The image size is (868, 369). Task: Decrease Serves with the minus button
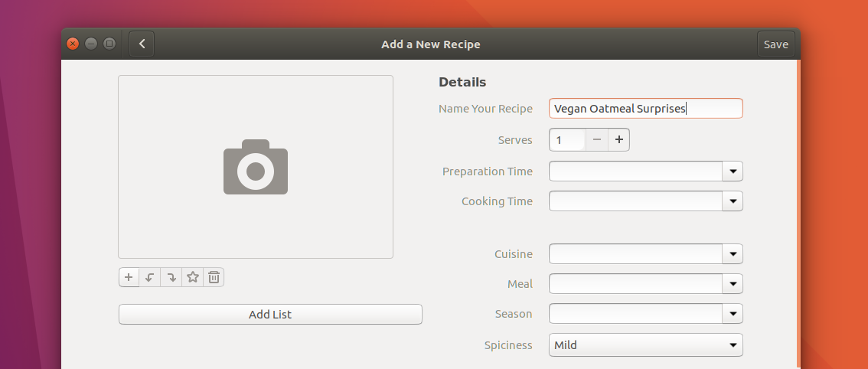597,140
